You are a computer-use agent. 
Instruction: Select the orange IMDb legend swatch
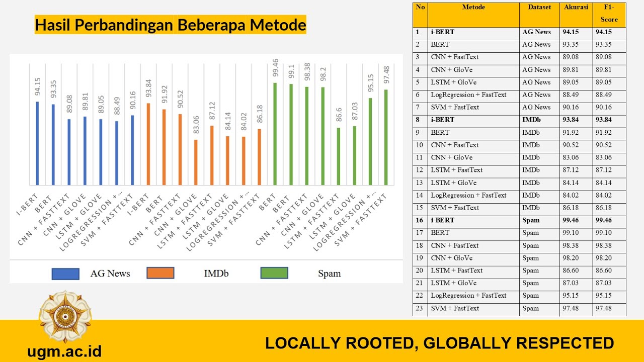coord(160,273)
